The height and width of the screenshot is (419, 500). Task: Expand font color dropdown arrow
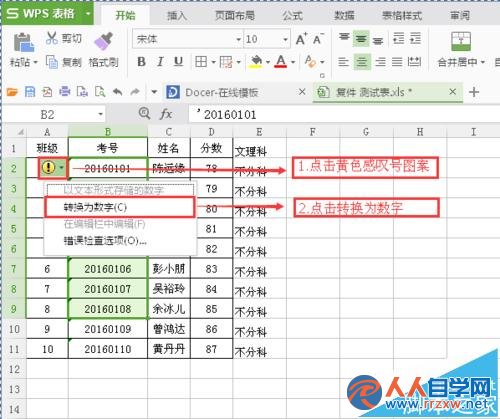(x=293, y=62)
